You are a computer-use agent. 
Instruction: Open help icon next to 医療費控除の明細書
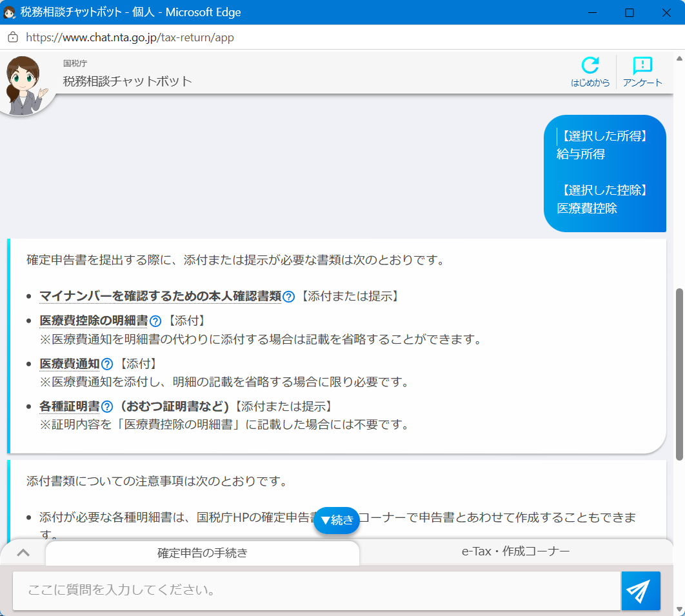tap(155, 321)
